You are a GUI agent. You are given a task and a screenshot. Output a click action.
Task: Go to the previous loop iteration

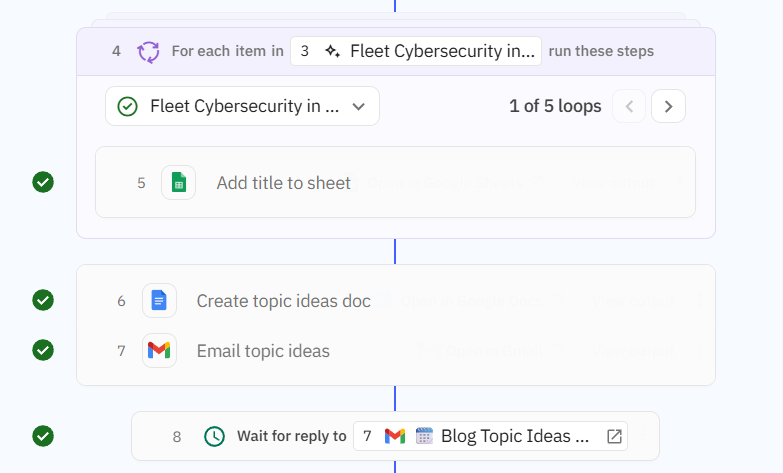(629, 106)
